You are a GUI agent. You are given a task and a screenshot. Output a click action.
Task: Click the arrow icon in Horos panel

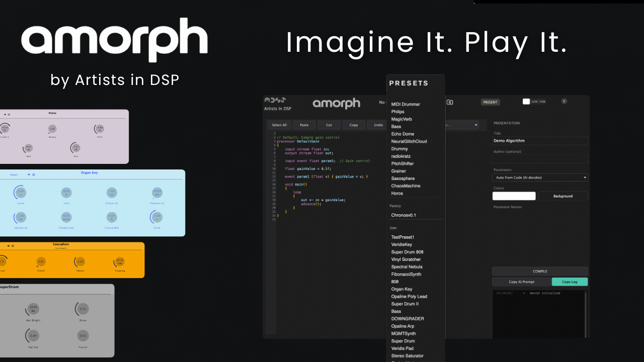pos(5,115)
